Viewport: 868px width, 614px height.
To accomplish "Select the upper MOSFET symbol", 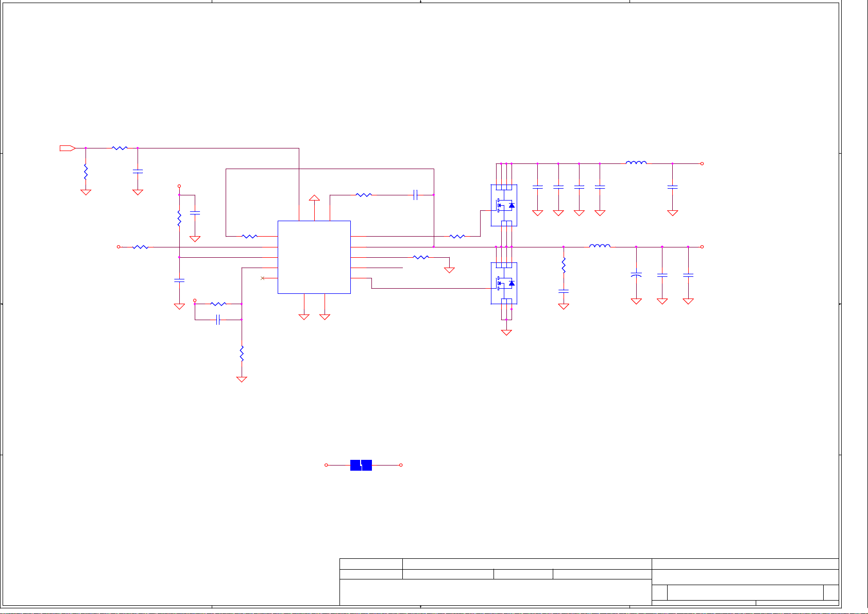I will coord(504,205).
